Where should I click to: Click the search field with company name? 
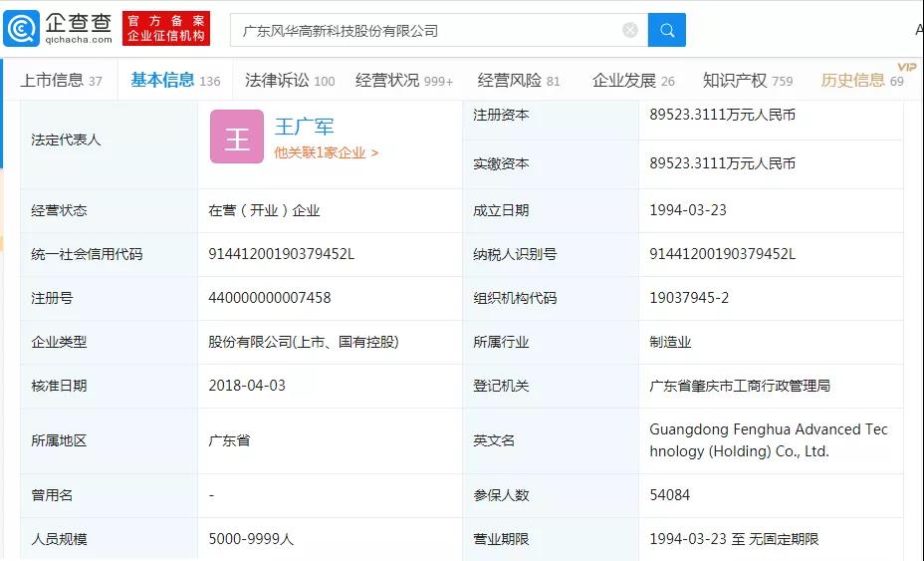pos(439,30)
